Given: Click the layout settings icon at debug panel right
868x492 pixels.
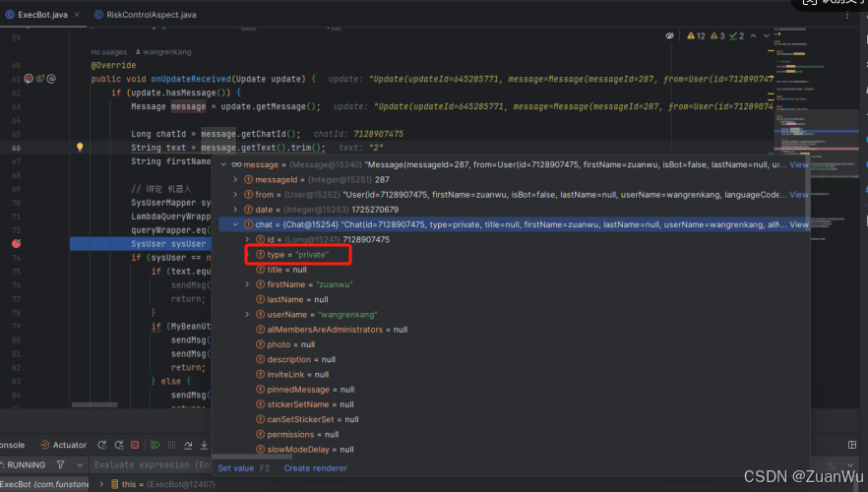Looking at the screenshot, I should [852, 445].
